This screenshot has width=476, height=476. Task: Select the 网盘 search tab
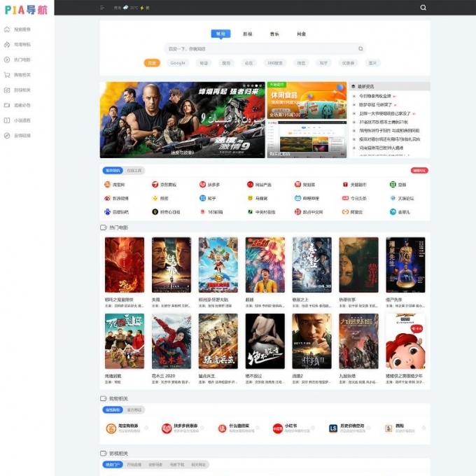point(301,34)
